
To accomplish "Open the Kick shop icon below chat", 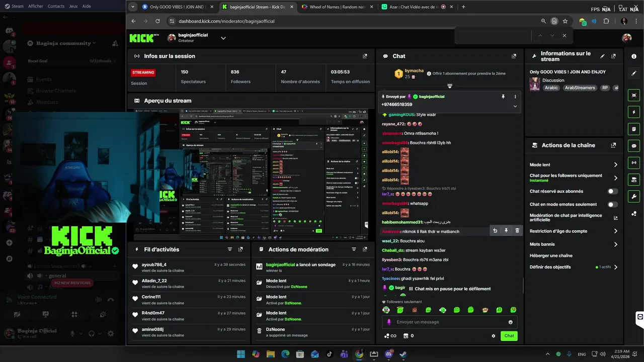I will click(x=406, y=336).
